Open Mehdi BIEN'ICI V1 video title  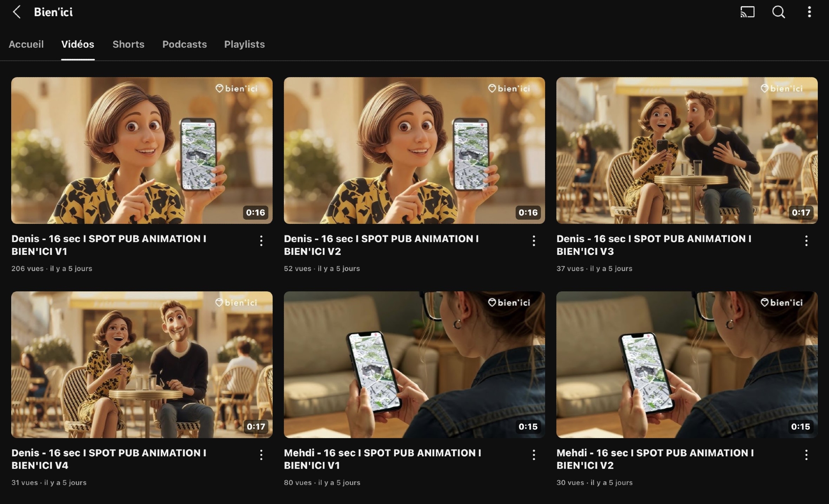(382, 459)
